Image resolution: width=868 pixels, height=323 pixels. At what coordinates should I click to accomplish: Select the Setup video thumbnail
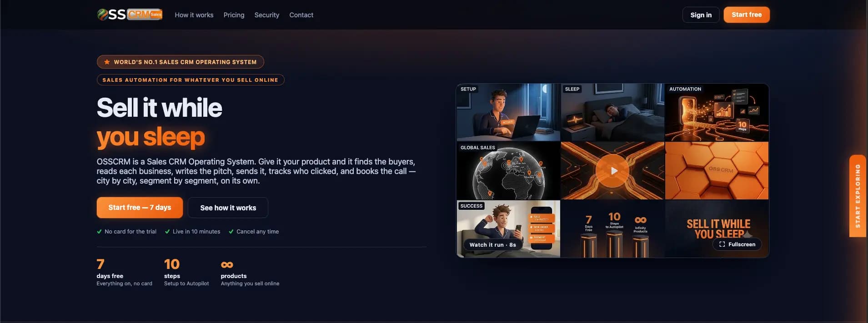point(508,112)
